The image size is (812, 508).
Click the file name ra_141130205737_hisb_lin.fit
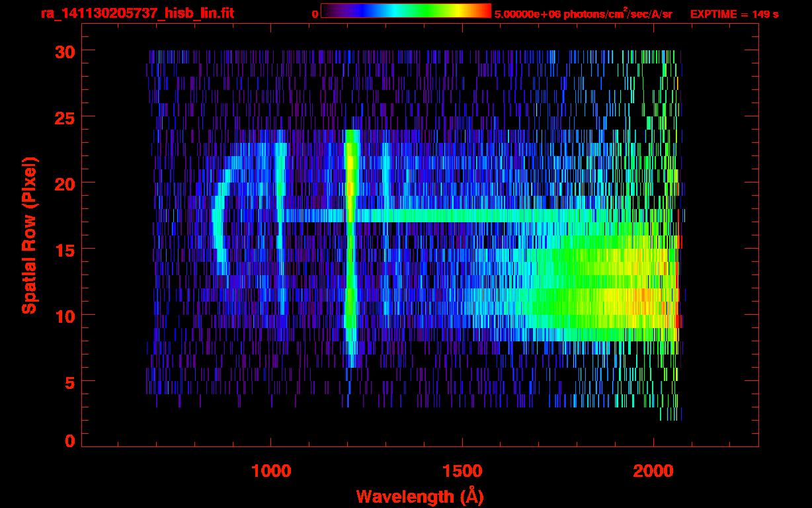(x=137, y=13)
